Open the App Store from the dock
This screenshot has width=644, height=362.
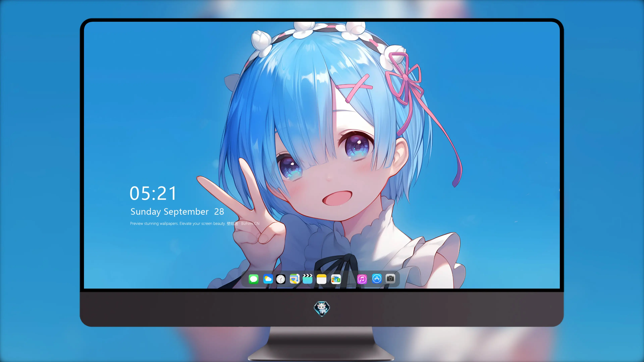(x=377, y=279)
